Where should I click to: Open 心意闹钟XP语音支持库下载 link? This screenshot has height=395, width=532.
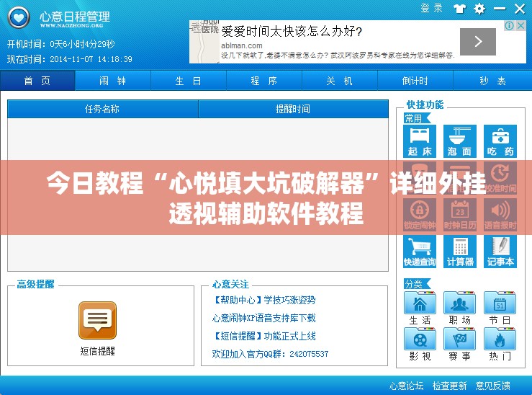coord(263,318)
